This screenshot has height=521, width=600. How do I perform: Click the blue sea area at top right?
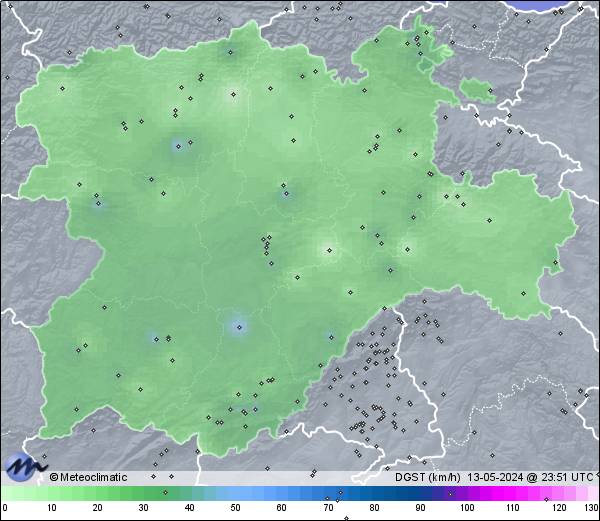click(543, 5)
